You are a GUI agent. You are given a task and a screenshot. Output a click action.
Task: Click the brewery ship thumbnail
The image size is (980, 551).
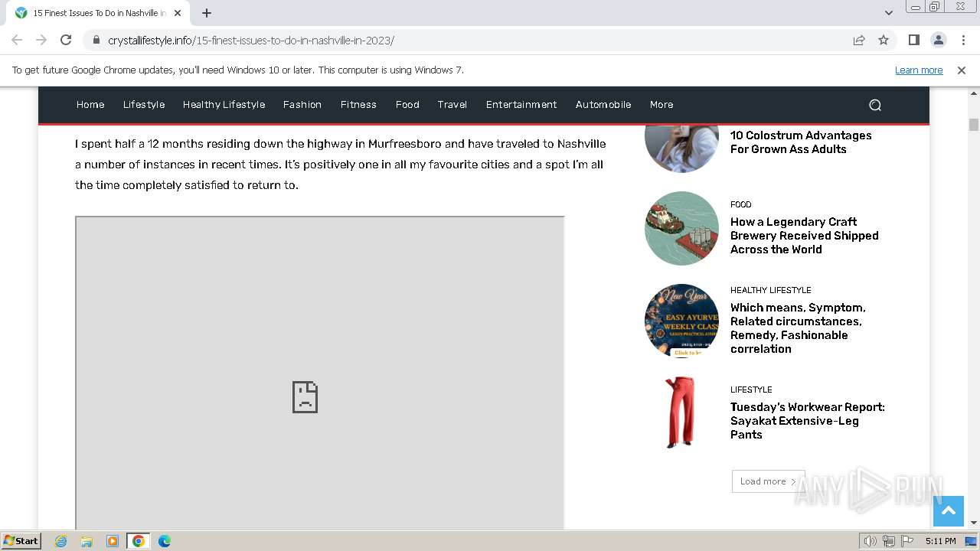[x=681, y=228]
